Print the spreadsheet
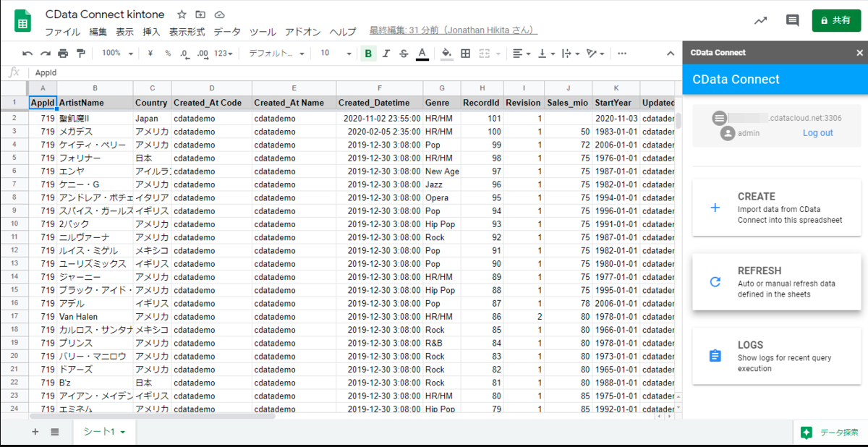 coord(63,54)
